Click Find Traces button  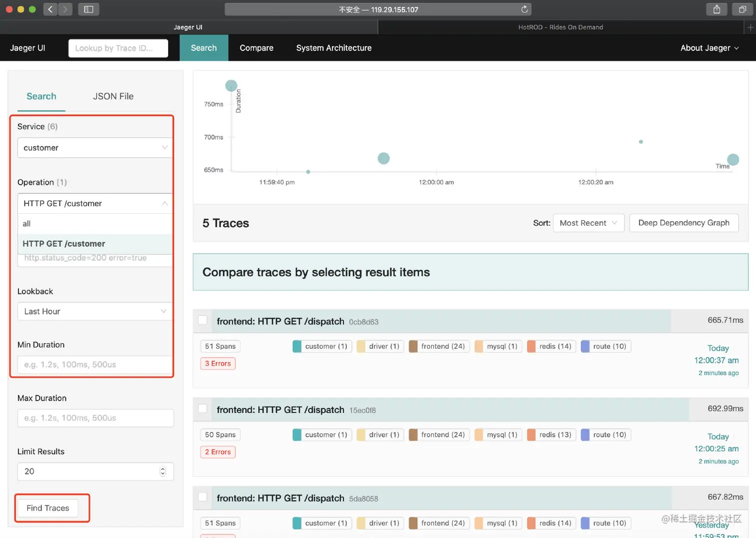click(x=48, y=508)
